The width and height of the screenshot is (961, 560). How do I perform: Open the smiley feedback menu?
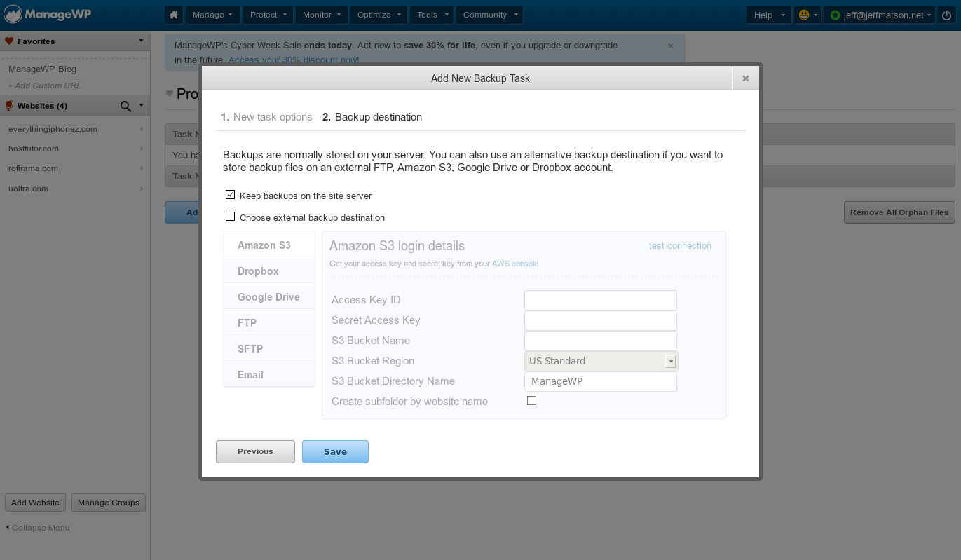(807, 15)
